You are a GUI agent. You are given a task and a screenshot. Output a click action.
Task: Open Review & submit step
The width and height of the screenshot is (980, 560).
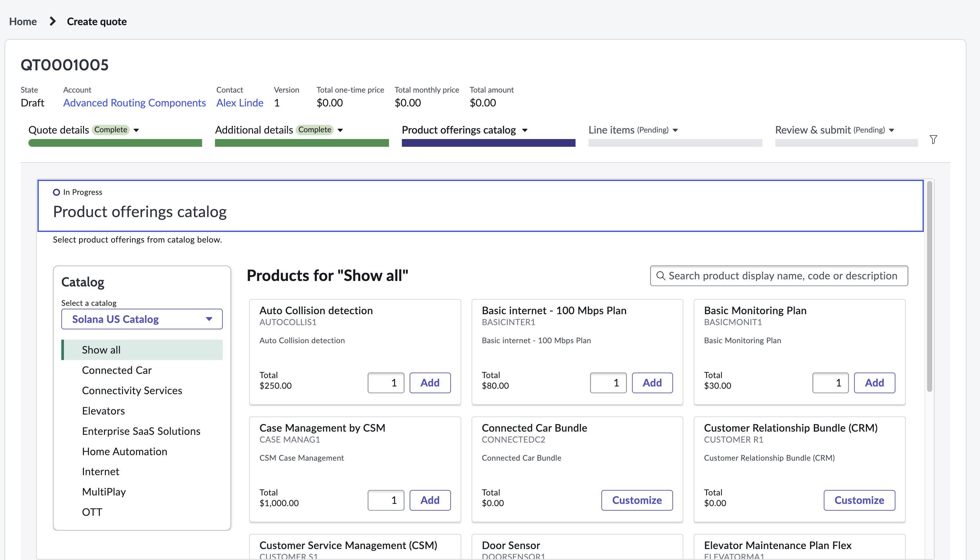(x=812, y=130)
